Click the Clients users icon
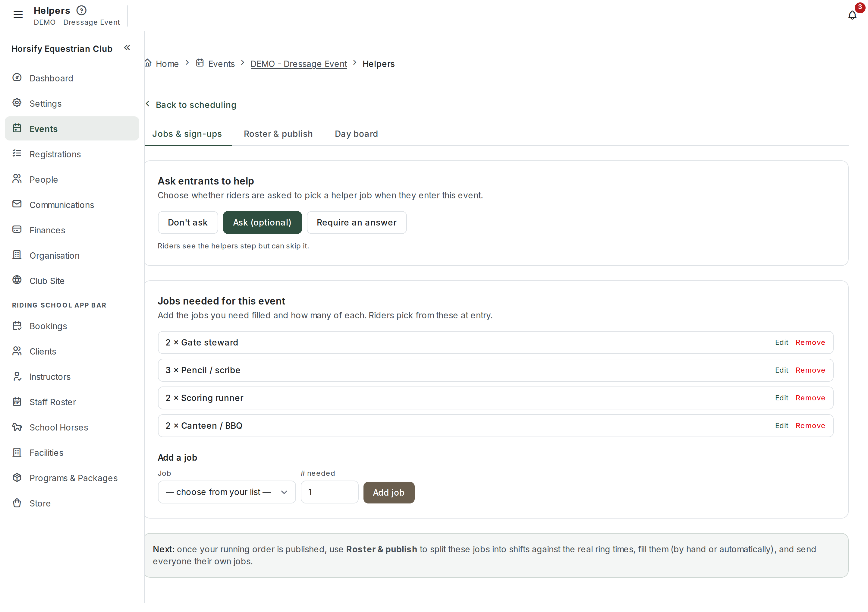The width and height of the screenshot is (868, 612). [17, 351]
